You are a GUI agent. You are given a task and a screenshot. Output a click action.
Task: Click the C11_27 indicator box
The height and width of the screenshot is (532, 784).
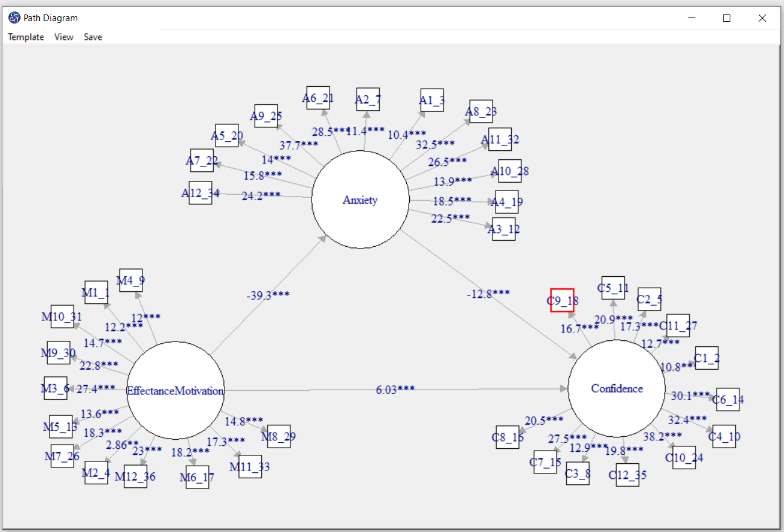678,326
